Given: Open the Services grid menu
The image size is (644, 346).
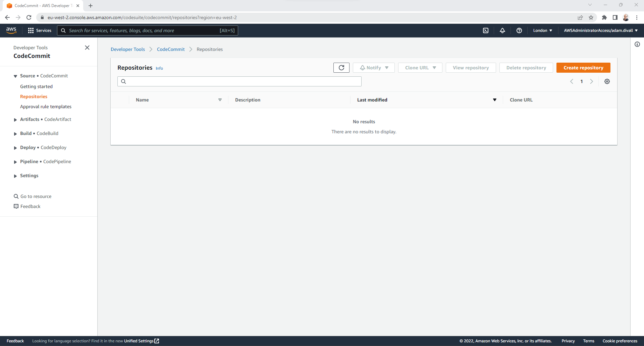Looking at the screenshot, I should (x=40, y=30).
